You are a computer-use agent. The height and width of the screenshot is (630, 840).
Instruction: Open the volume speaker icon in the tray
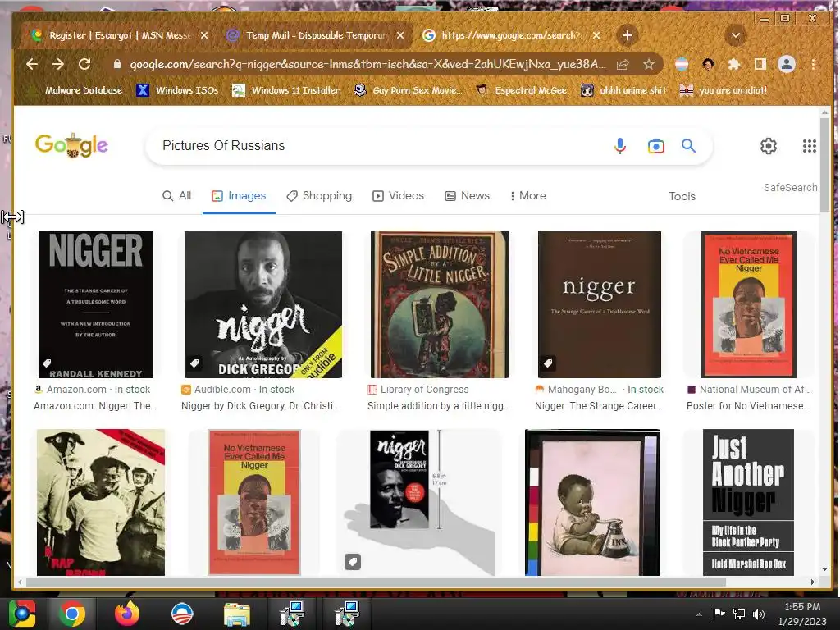[759, 614]
